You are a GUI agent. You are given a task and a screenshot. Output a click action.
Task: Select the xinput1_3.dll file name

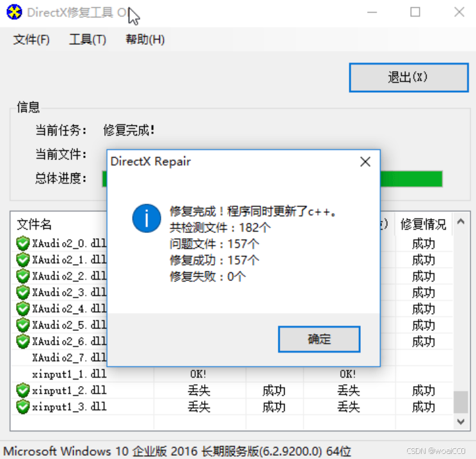click(x=69, y=407)
